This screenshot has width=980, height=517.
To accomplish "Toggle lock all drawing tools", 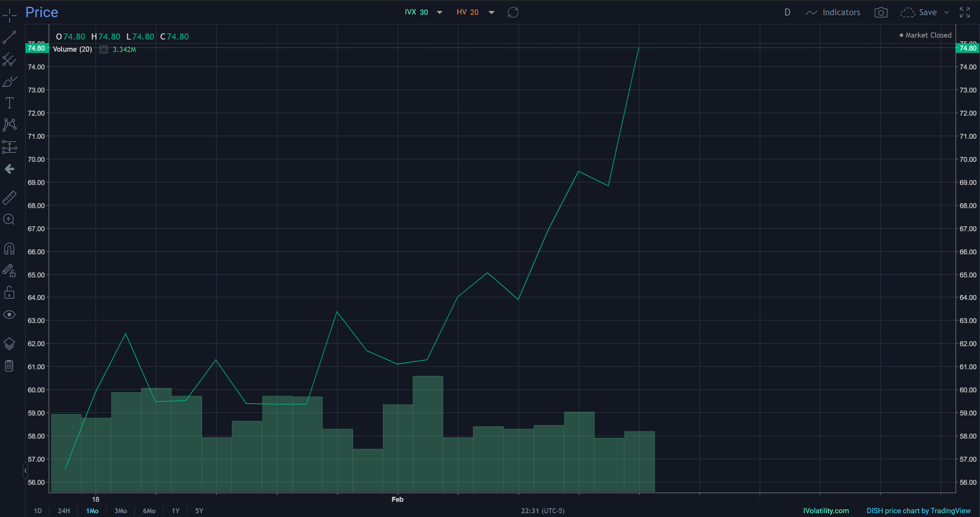I will [9, 292].
